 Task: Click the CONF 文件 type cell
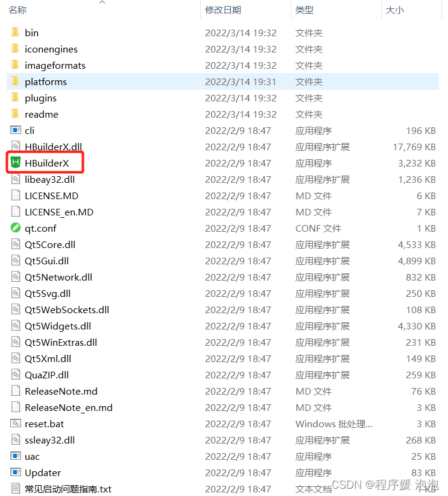coord(318,228)
